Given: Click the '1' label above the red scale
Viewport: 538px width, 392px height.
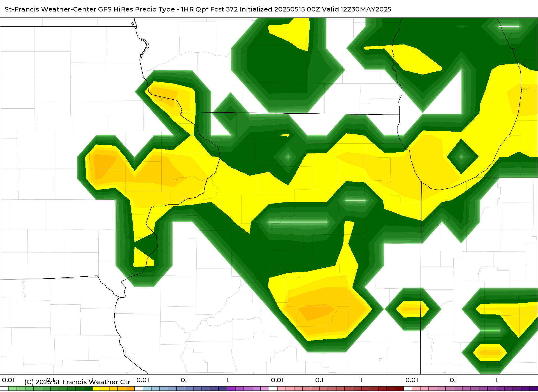Looking at the screenshot, I should click(361, 380).
